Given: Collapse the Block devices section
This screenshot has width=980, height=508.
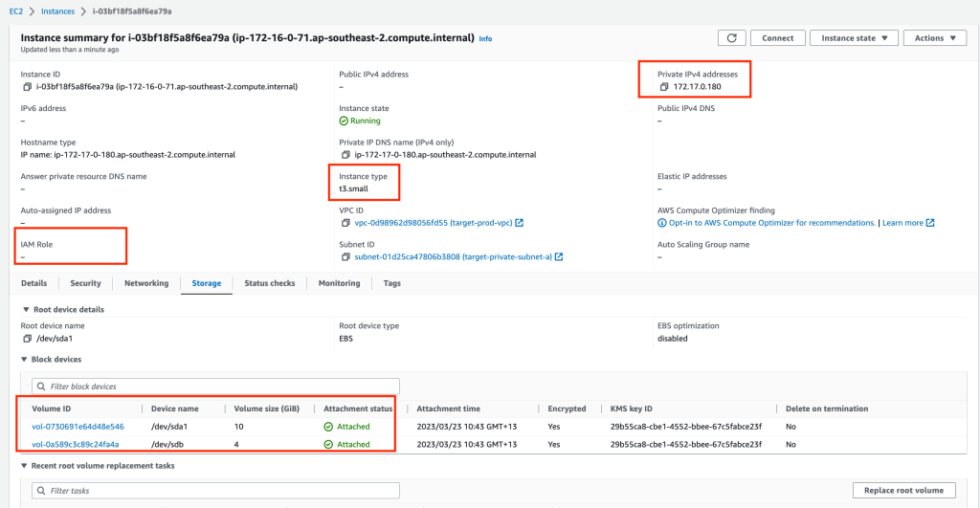Looking at the screenshot, I should coord(25,360).
